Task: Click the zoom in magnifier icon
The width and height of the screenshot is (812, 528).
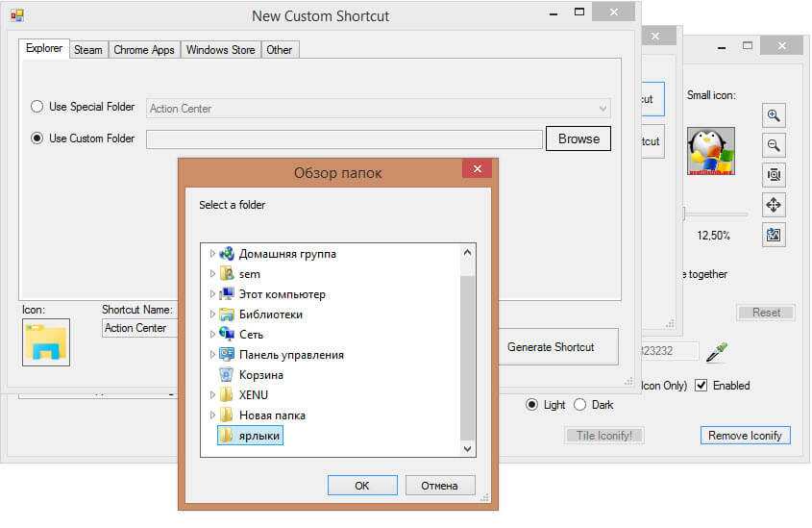Action: [774, 115]
